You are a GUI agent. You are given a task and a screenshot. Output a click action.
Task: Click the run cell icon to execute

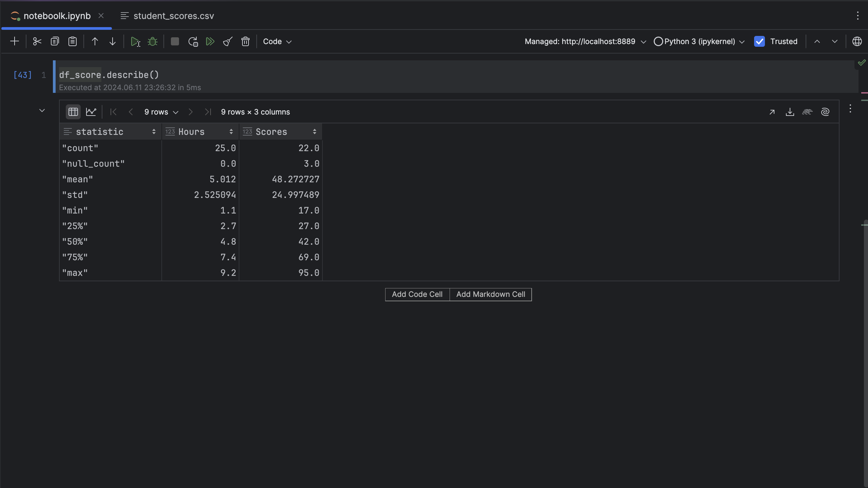[x=135, y=41]
